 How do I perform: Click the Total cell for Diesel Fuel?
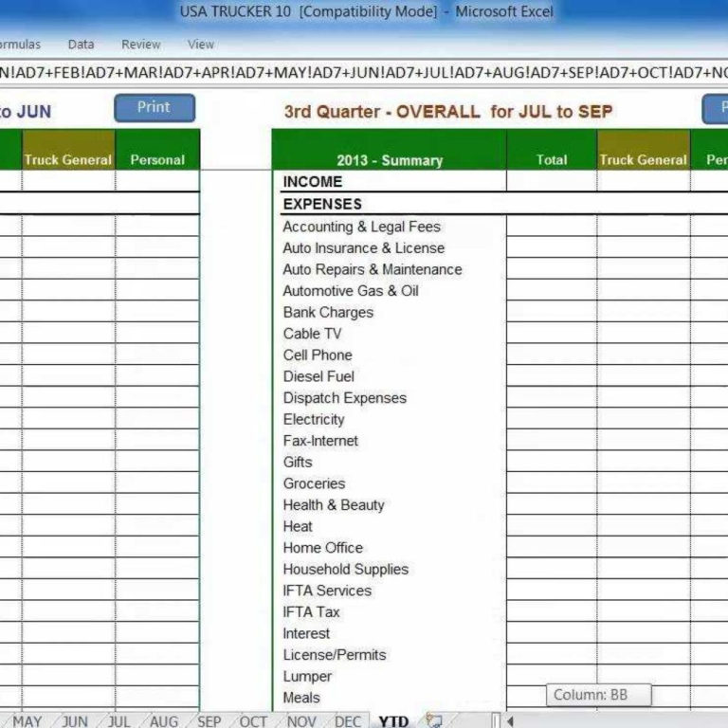point(552,375)
